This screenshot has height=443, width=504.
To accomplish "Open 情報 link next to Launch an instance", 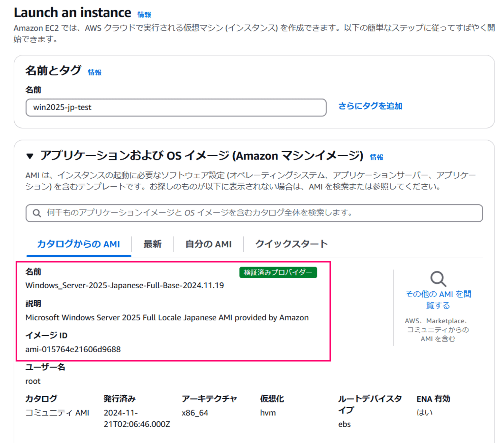I will coord(144,15).
